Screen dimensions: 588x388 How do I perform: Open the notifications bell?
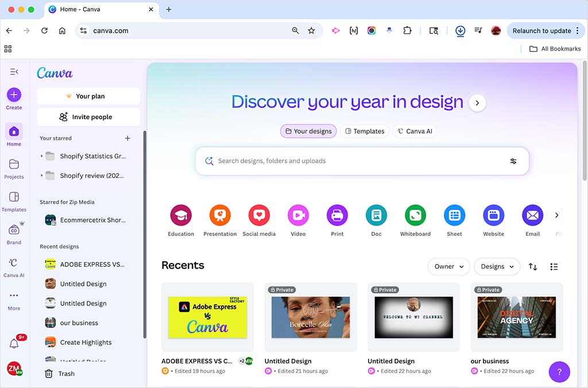[x=14, y=344]
